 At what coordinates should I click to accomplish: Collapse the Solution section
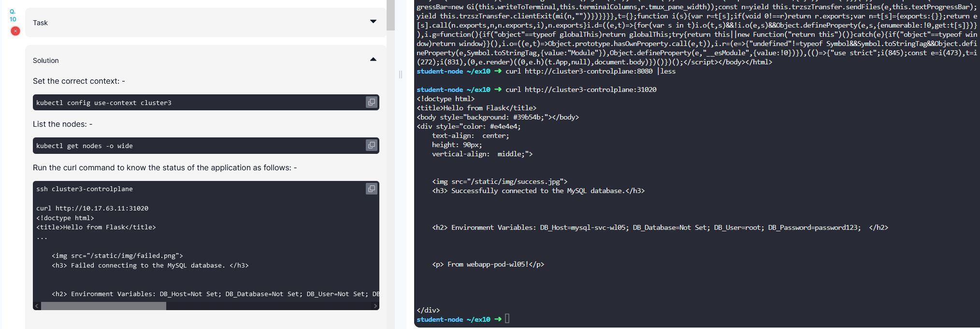(373, 60)
